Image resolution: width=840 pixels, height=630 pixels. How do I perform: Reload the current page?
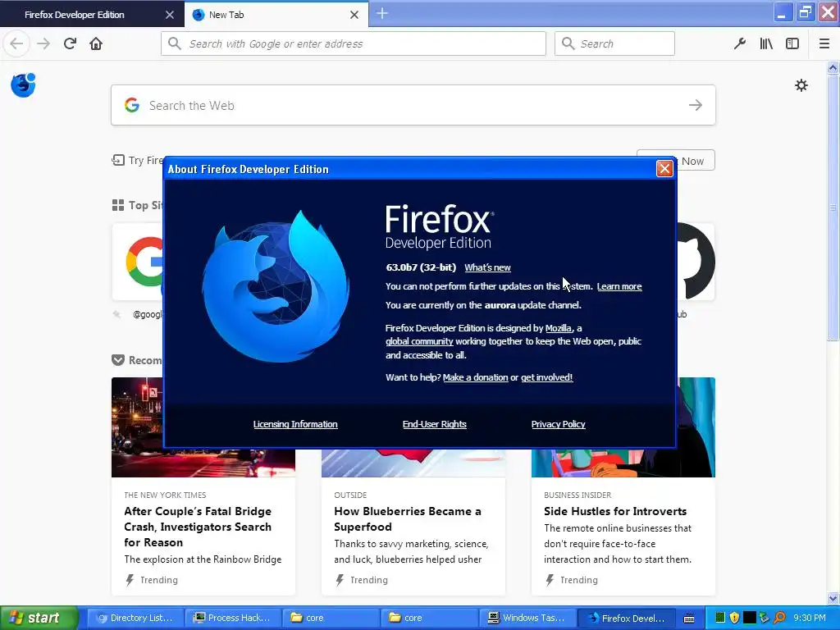point(70,43)
